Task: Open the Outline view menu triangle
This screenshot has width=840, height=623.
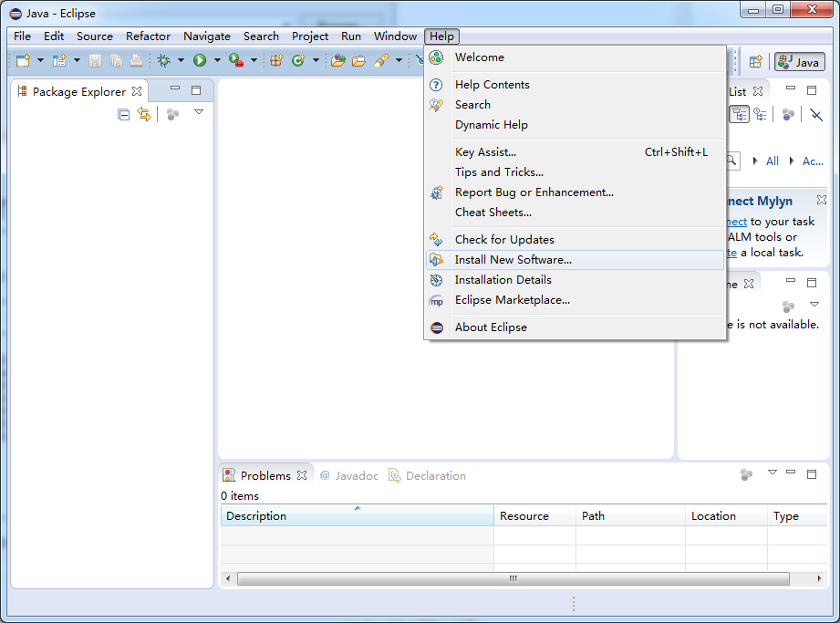Action: (x=814, y=305)
